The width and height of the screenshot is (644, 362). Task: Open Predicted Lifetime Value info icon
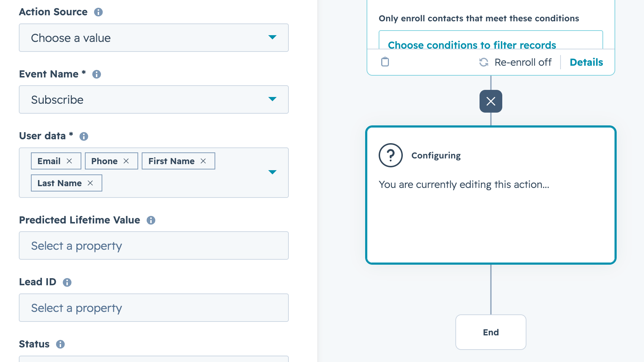pyautogui.click(x=151, y=220)
